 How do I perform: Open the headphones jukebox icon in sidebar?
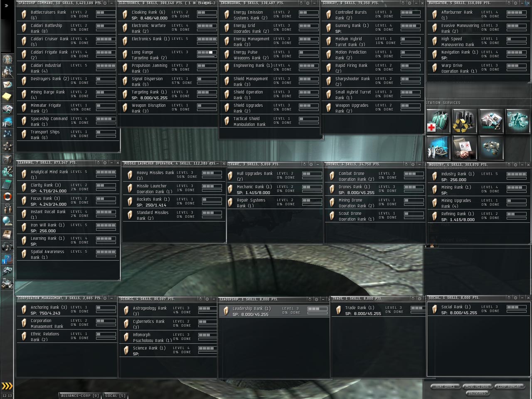pyautogui.click(x=7, y=246)
